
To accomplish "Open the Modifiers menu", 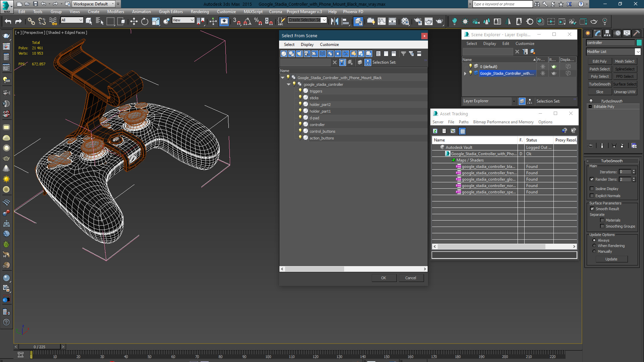I will click(x=115, y=12).
